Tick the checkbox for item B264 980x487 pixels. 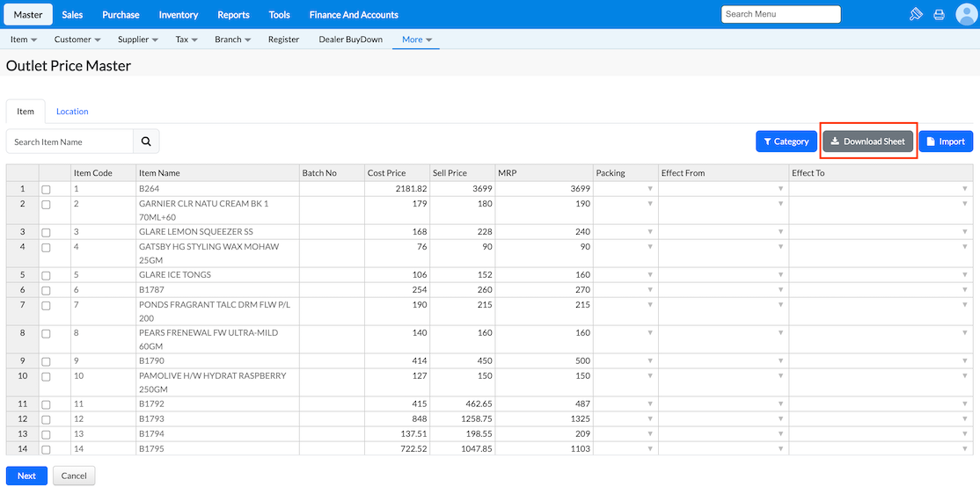46,189
